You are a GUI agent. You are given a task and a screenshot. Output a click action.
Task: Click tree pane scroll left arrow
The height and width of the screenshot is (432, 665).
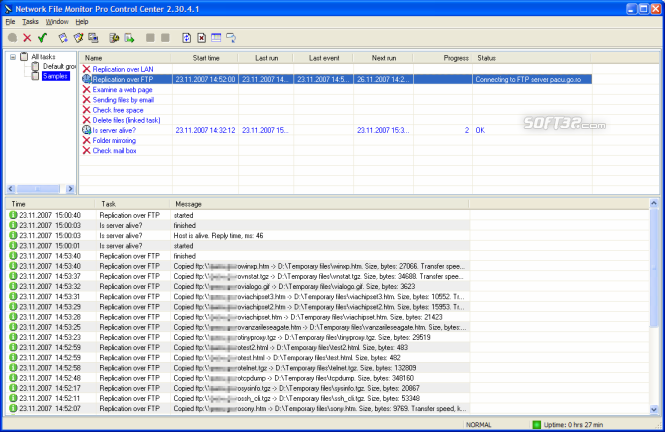click(x=11, y=189)
